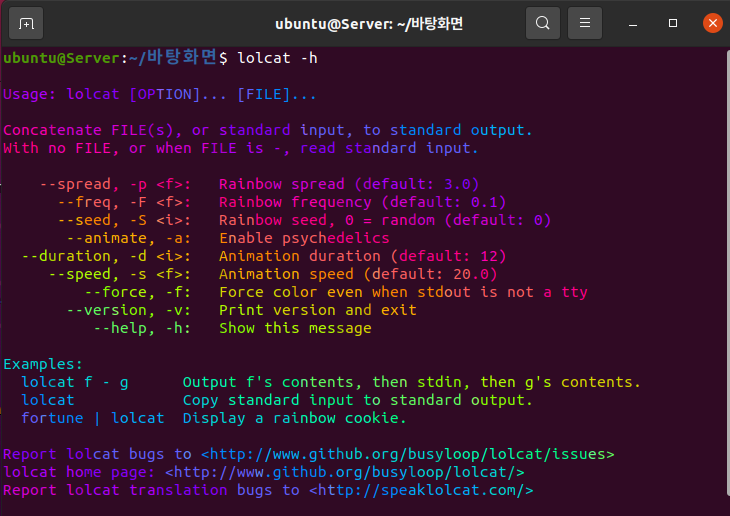Click "Rainbow spread (default: 3.0)" description

point(349,184)
